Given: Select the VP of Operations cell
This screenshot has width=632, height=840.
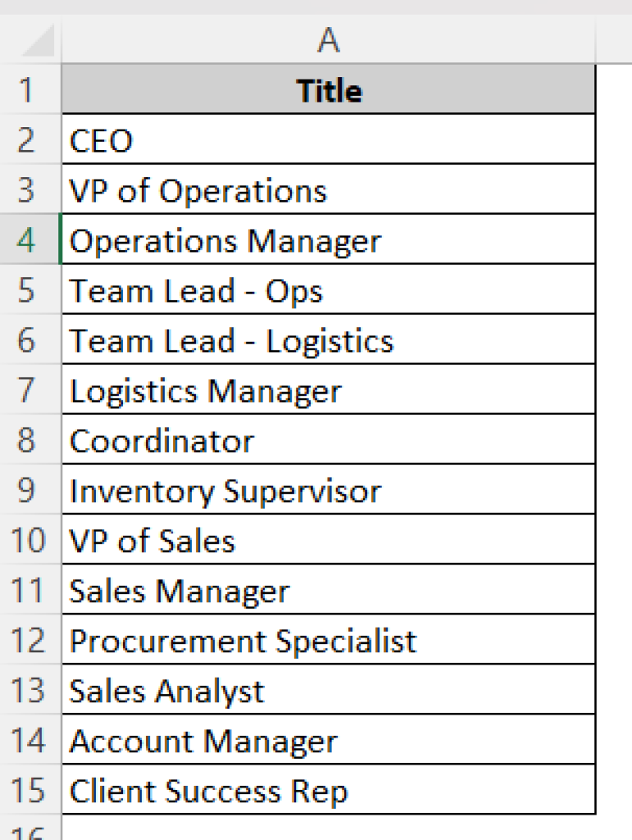Looking at the screenshot, I should (x=328, y=190).
